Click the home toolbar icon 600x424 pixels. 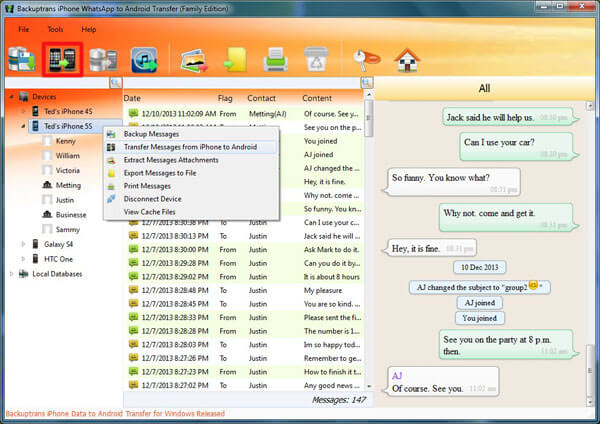pos(406,61)
